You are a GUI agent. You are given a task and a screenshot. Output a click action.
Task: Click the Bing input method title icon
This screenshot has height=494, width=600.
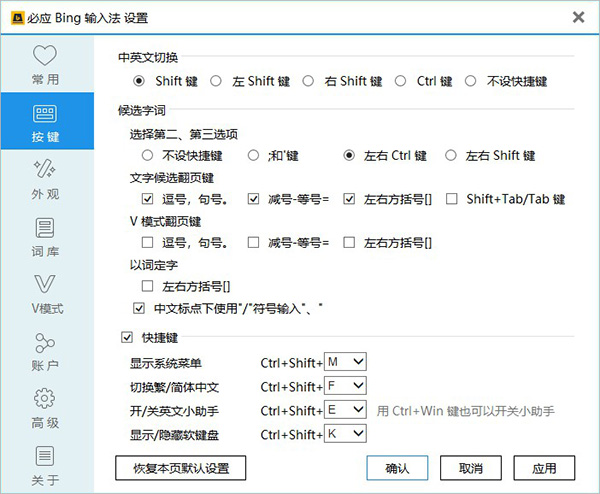[18, 18]
